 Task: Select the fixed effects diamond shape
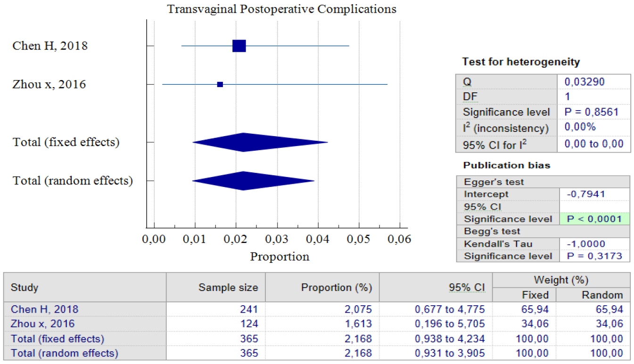pos(260,142)
